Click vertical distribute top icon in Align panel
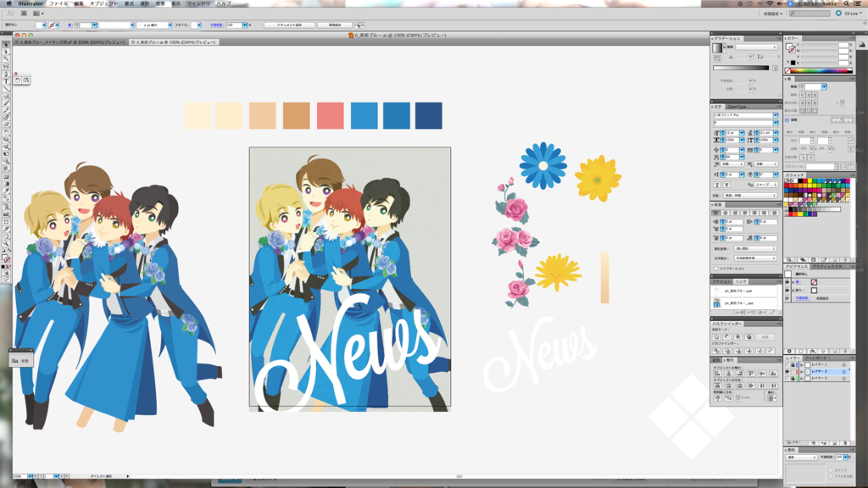 tap(717, 385)
